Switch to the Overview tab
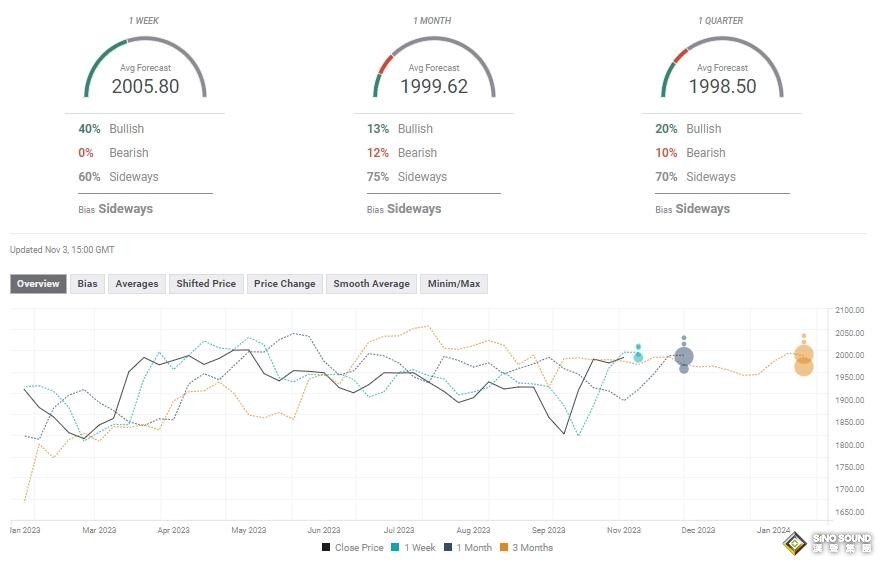The height and width of the screenshot is (565, 881). tap(38, 284)
